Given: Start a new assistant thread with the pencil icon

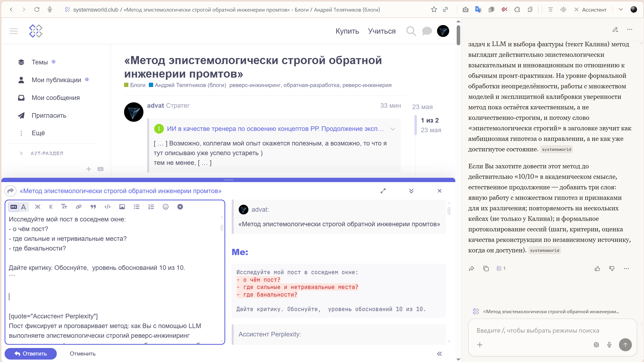Looking at the screenshot, I should pyautogui.click(x=615, y=30).
